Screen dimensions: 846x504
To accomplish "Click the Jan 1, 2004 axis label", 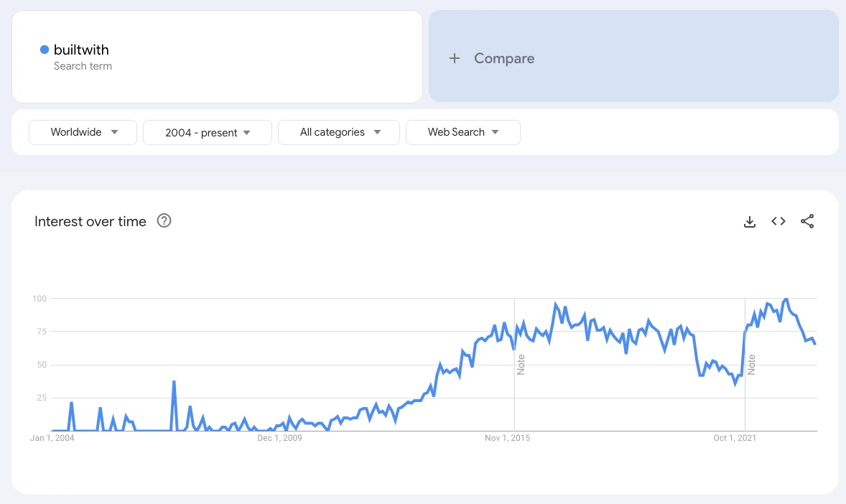I will point(52,438).
